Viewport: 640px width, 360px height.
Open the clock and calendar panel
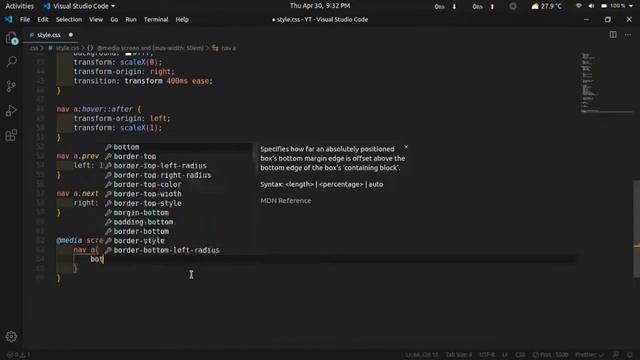pyautogui.click(x=320, y=6)
